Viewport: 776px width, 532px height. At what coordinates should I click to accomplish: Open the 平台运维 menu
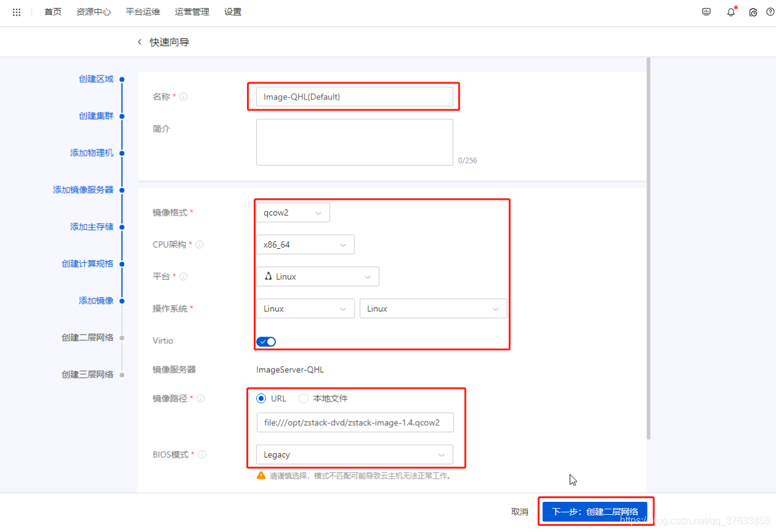click(x=143, y=12)
